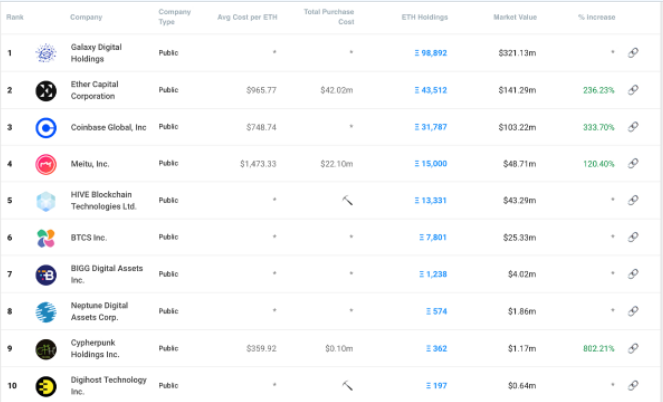This screenshot has width=663, height=402.
Task: Click the Coinbase Global logo
Action: [46, 128]
